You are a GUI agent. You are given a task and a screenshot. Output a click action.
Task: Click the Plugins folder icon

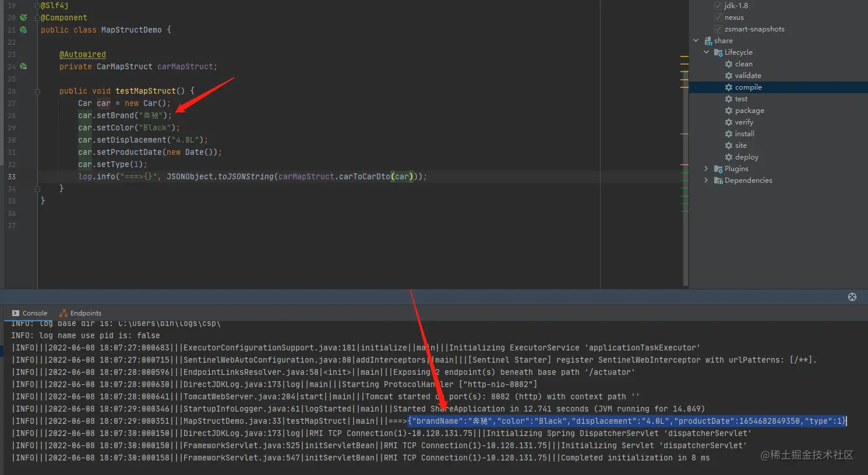718,169
